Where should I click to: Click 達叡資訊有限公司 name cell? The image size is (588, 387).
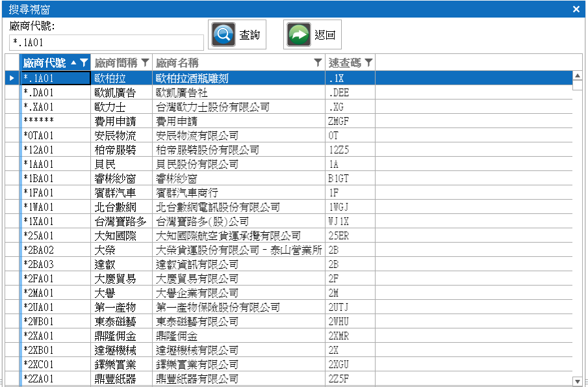(x=239, y=264)
